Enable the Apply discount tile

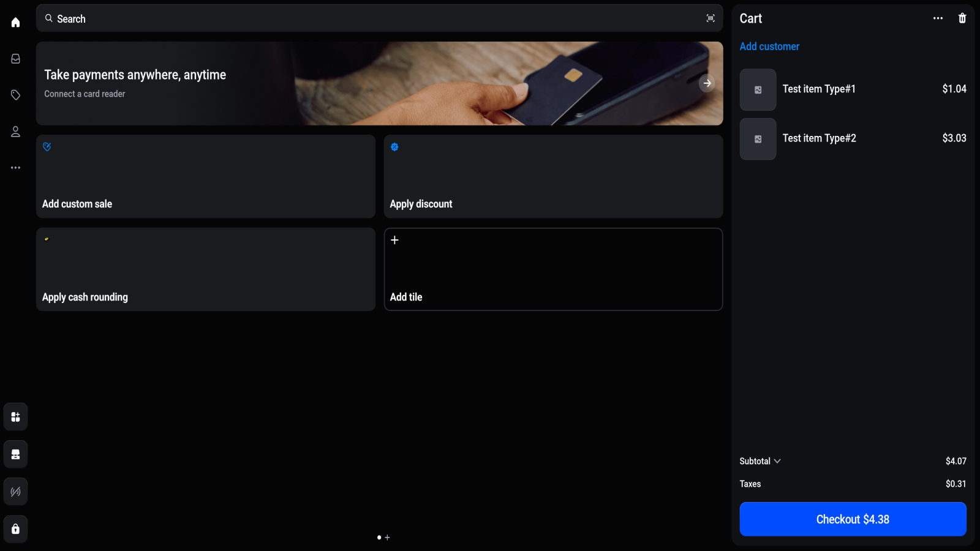point(553,176)
